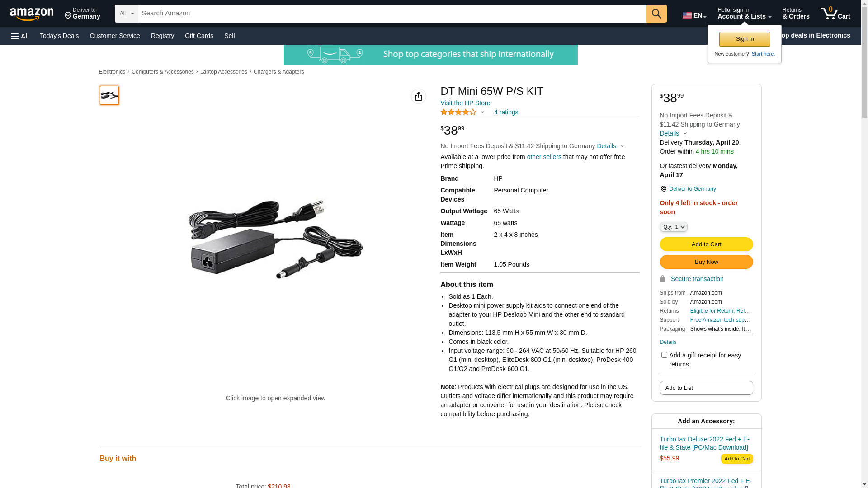Click the Add to Cart button
This screenshot has width=868, height=488.
[x=706, y=244]
